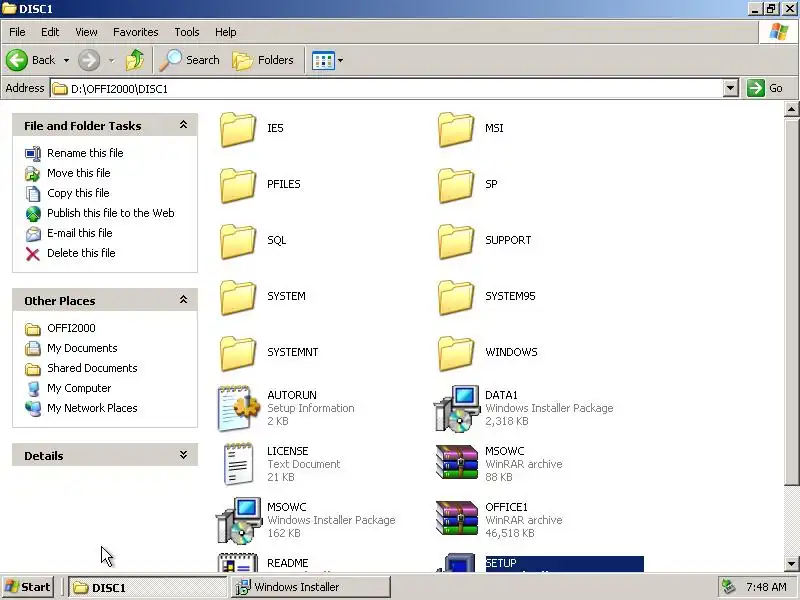Open the Help menu
Image resolution: width=800 pixels, height=600 pixels.
point(226,32)
